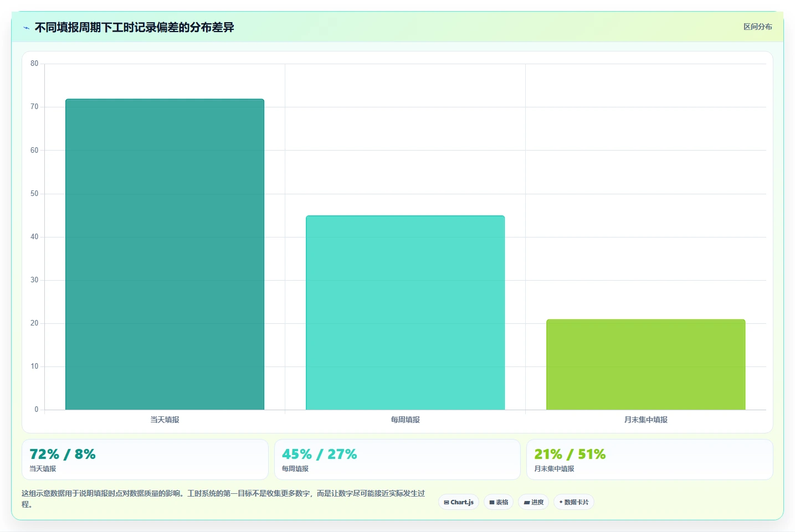
Task: Click the 区间分布 label in header
Action: pyautogui.click(x=757, y=27)
